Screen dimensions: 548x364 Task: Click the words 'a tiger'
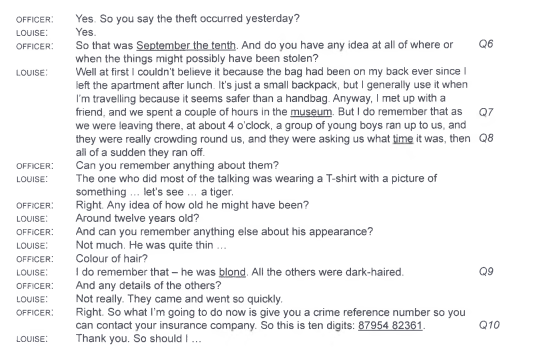[x=217, y=192]
